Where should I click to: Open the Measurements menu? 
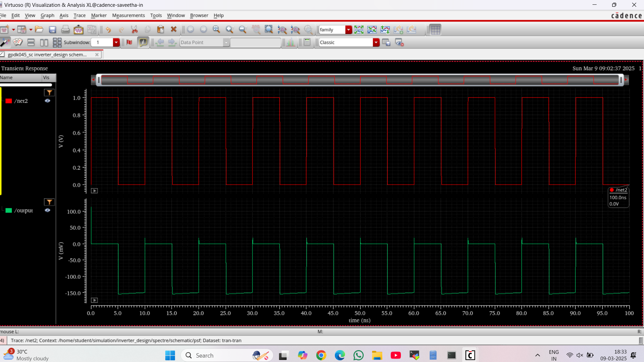(x=128, y=15)
